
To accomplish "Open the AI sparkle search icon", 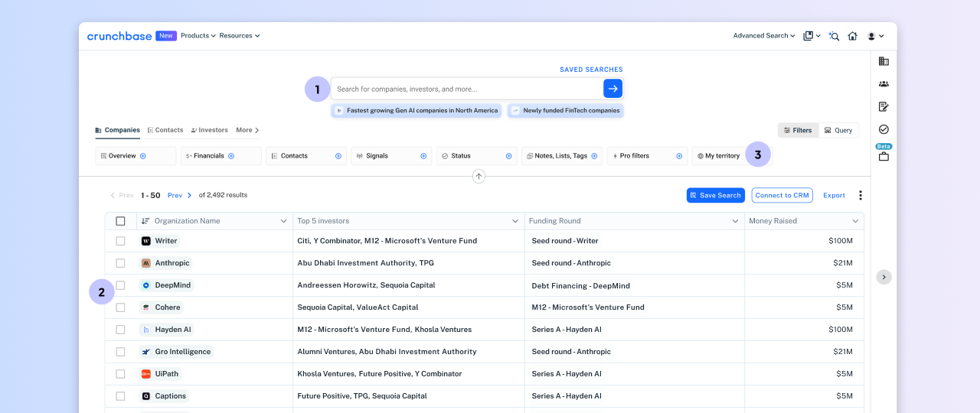I will click(x=834, y=36).
